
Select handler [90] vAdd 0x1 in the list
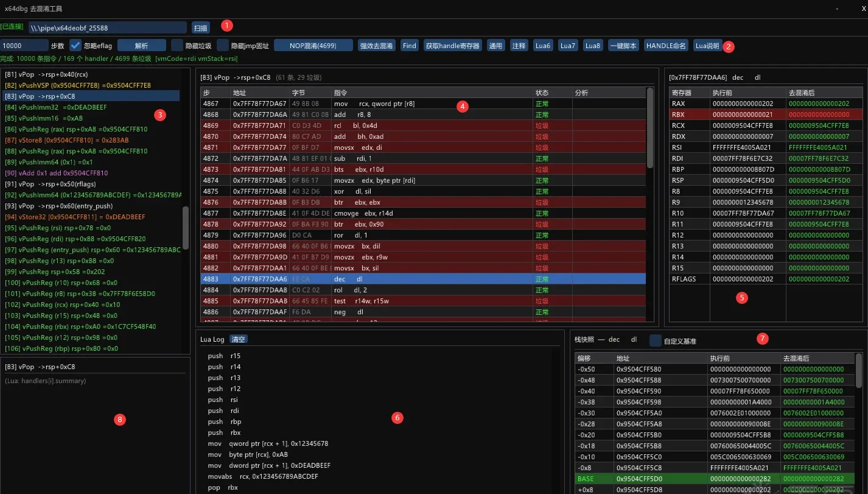[x=91, y=173]
